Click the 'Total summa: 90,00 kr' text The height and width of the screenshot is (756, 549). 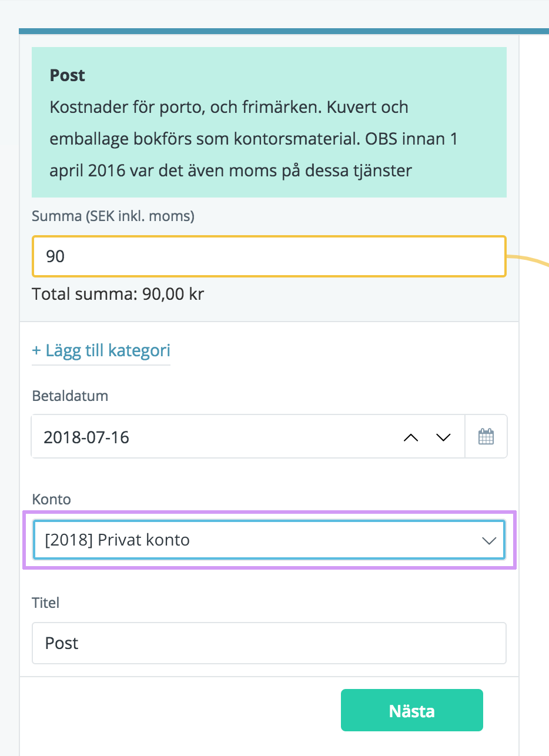coord(118,293)
